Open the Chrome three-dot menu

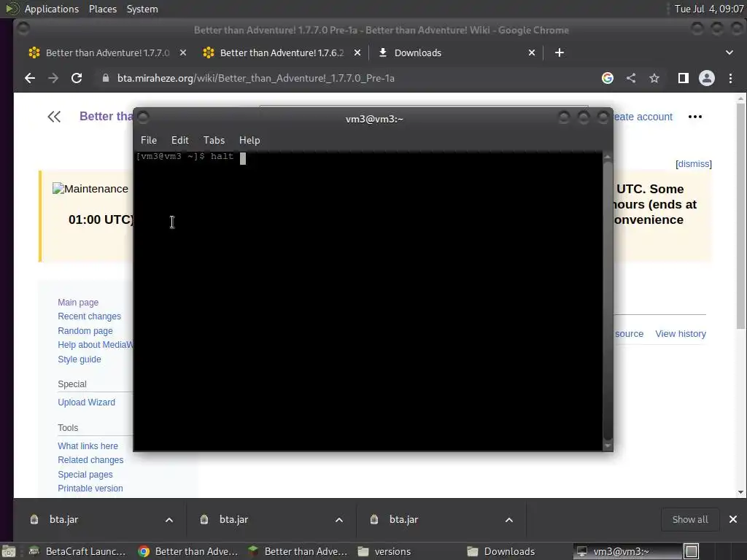click(x=730, y=78)
